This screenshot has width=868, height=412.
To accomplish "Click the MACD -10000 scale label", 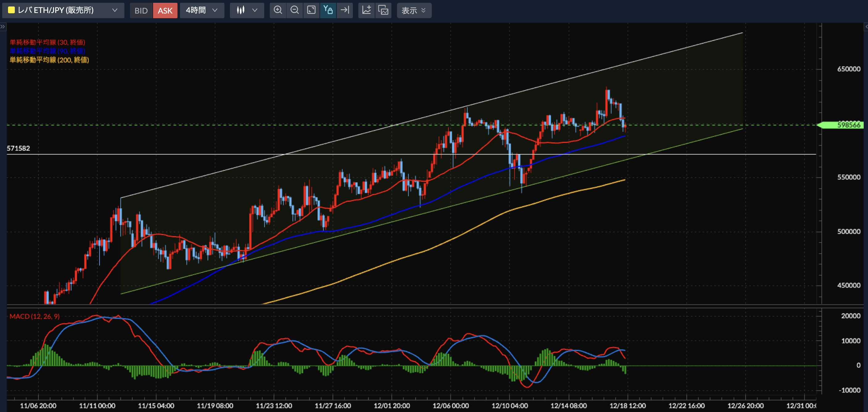I will coord(849,390).
